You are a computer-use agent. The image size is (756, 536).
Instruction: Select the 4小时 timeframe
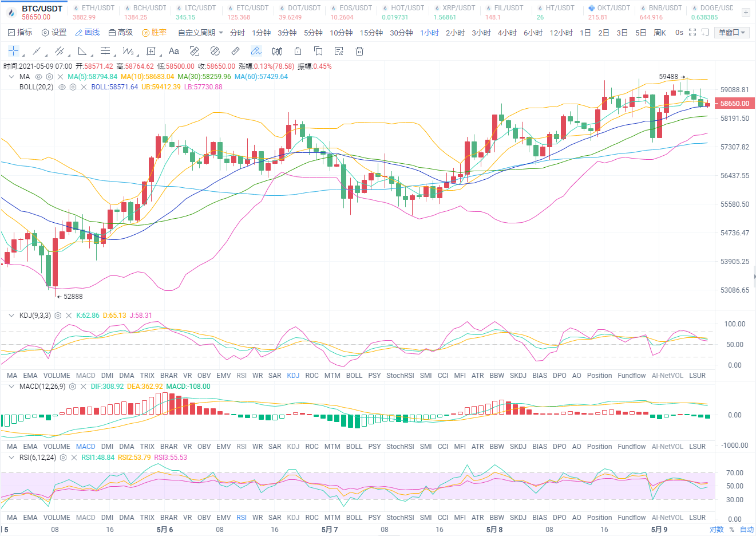pos(507,33)
